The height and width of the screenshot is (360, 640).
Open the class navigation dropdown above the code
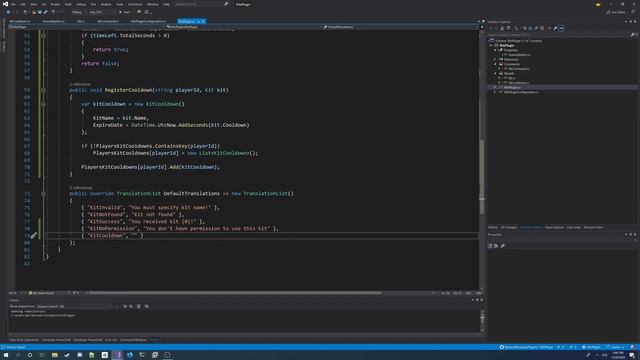pos(243,27)
